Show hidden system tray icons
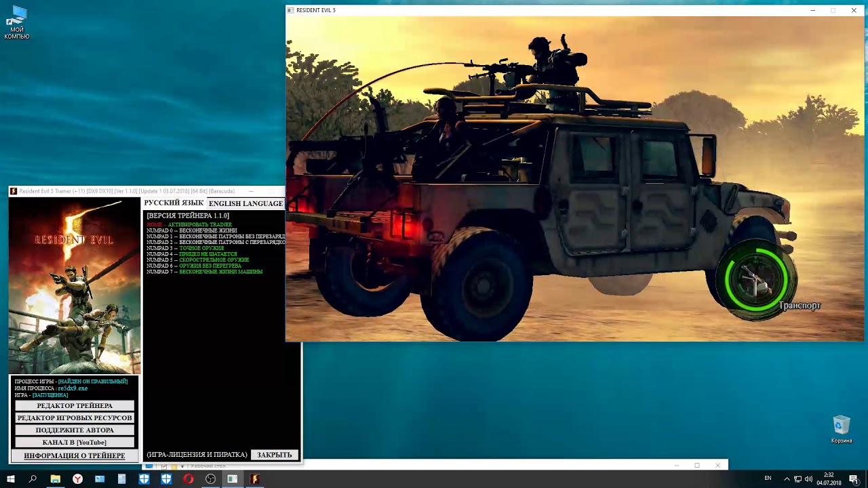Image resolution: width=868 pixels, height=488 pixels. 787,479
